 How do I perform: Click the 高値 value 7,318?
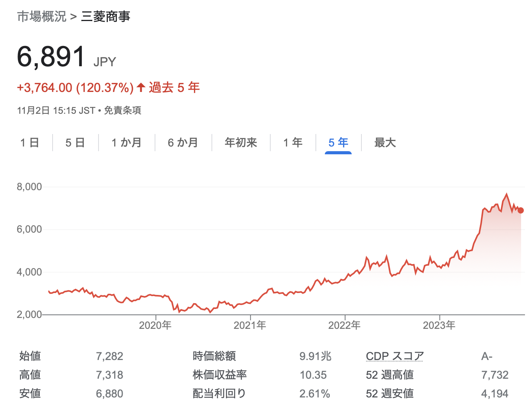pyautogui.click(x=109, y=375)
